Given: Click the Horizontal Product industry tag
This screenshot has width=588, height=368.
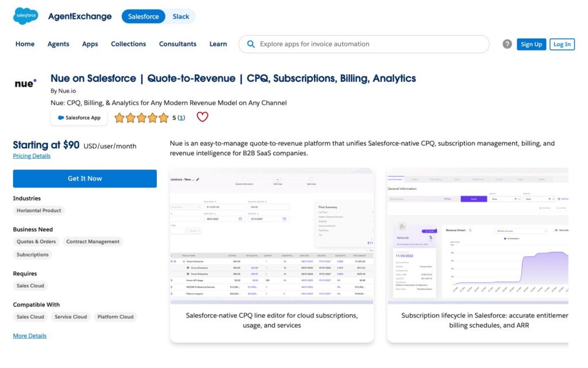Looking at the screenshot, I should (x=38, y=210).
